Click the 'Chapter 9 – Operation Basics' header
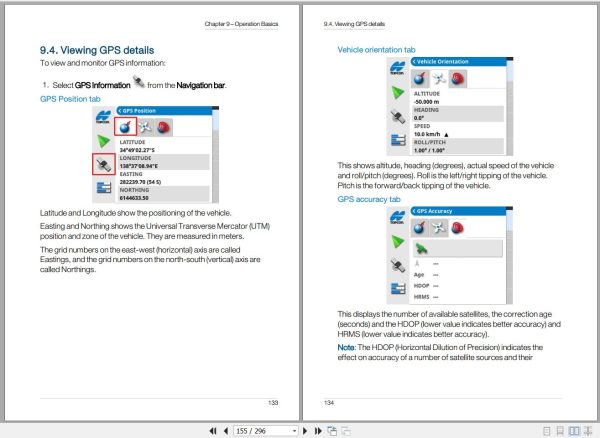 pos(241,24)
